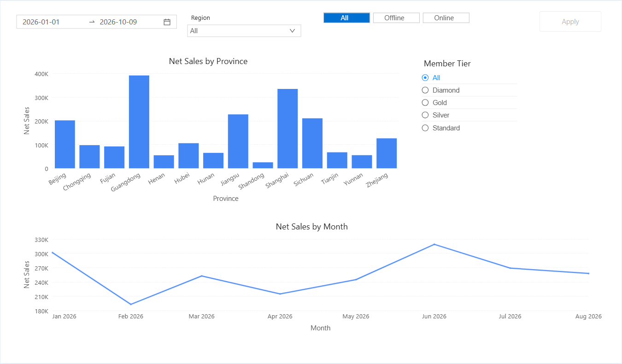Screen dimensions: 622x364
Task: Click the Apply button
Action: tap(570, 22)
